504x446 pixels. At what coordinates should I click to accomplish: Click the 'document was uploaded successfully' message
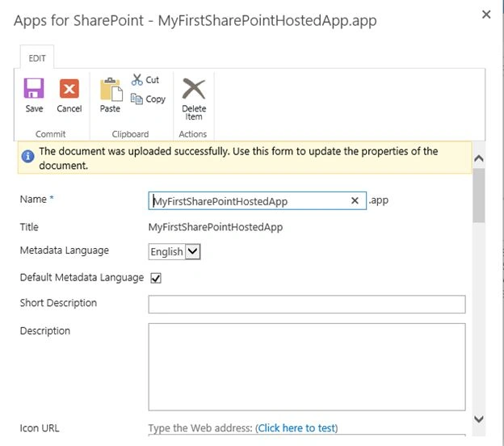[x=238, y=158]
